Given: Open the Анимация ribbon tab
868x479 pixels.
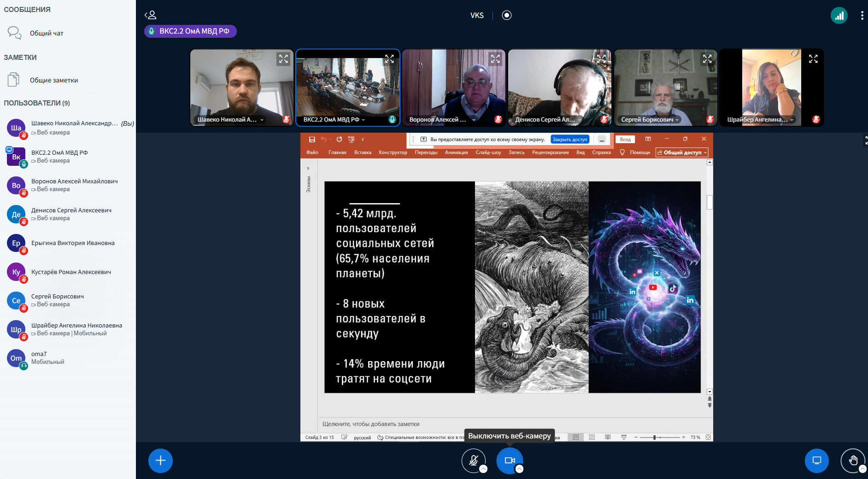Looking at the screenshot, I should 456,152.
